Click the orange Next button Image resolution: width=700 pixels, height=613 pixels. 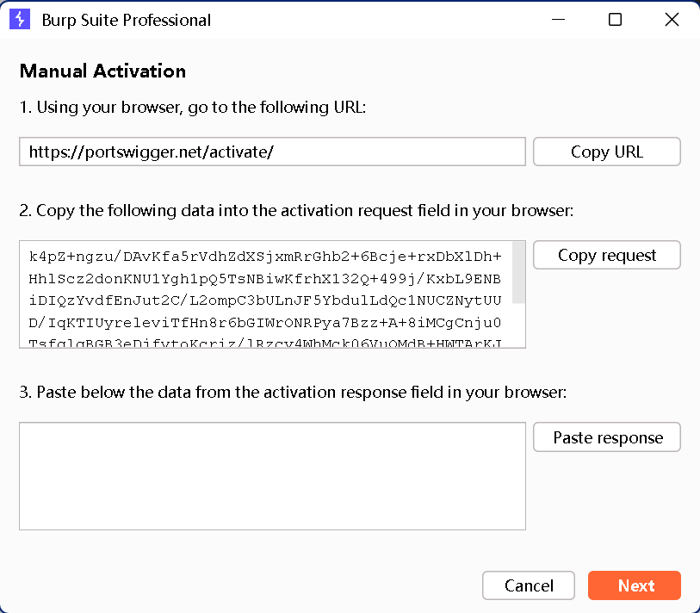coord(635,585)
